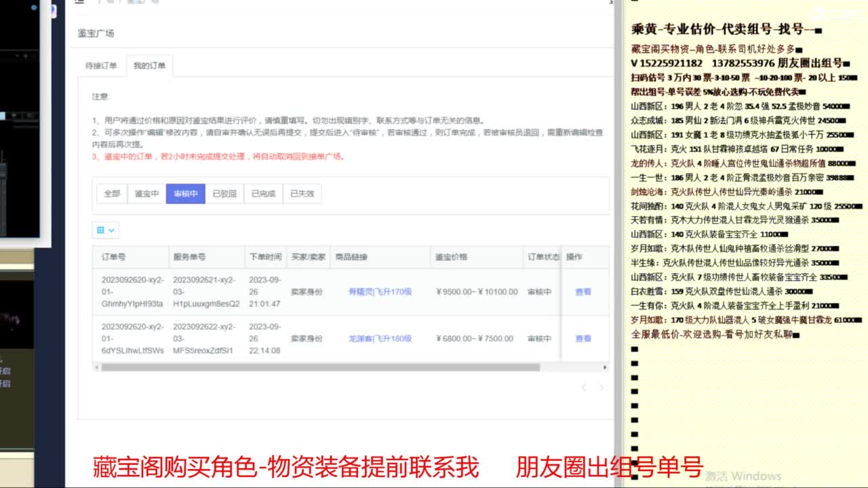The height and width of the screenshot is (488, 868).
Task: Switch to the 待接订单 tab
Action: tap(101, 66)
